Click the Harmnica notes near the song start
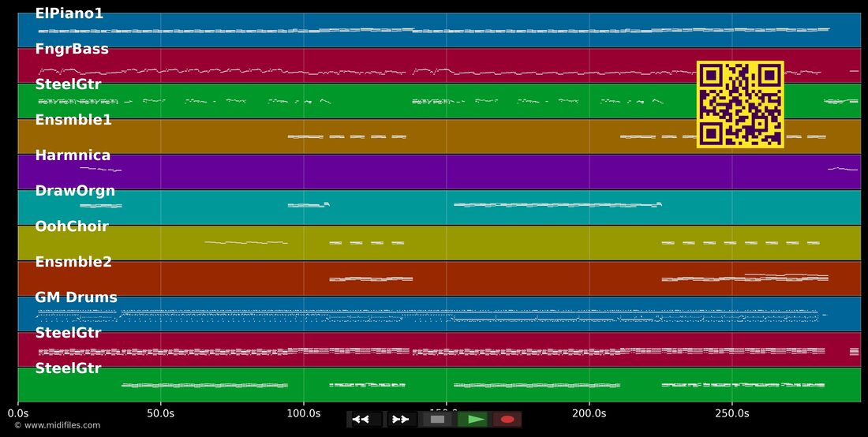 pos(100,169)
